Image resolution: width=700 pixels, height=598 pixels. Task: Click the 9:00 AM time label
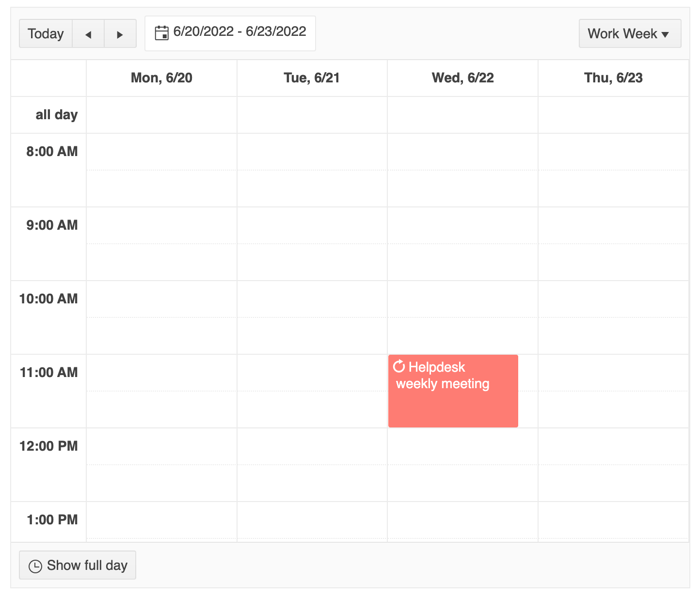click(x=52, y=225)
